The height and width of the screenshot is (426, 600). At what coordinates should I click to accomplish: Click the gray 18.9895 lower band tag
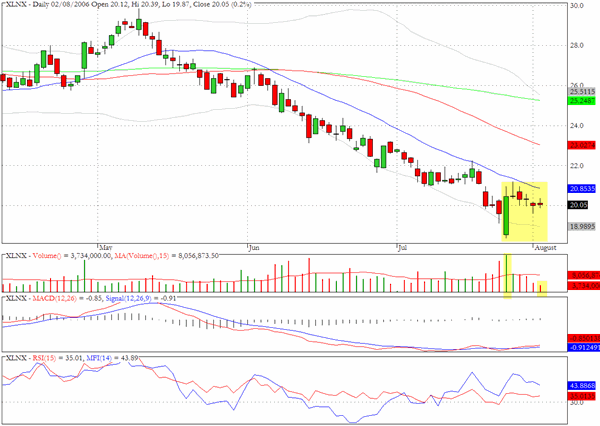click(582, 226)
